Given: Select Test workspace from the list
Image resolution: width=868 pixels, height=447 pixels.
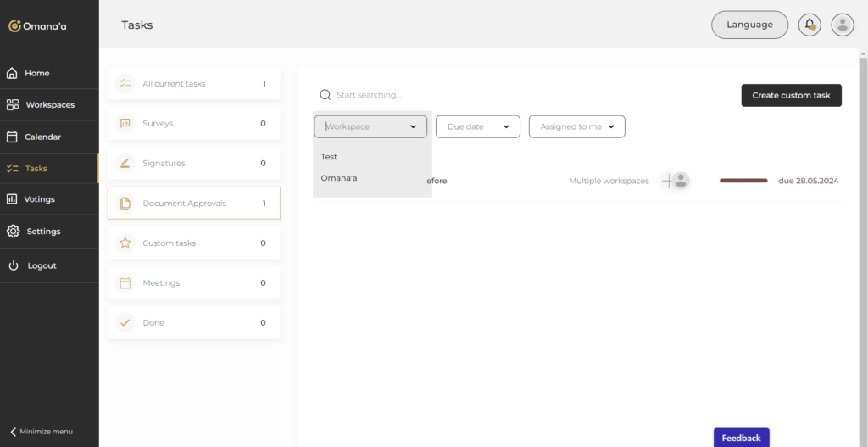Looking at the screenshot, I should (x=330, y=157).
